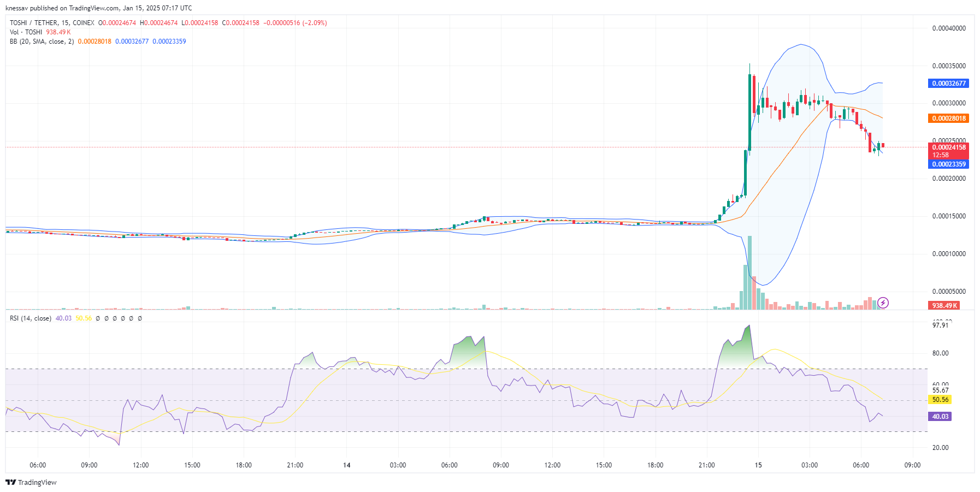Click the 15 date label on time axis
Viewport: 980px width, 492px height.
tap(758, 465)
